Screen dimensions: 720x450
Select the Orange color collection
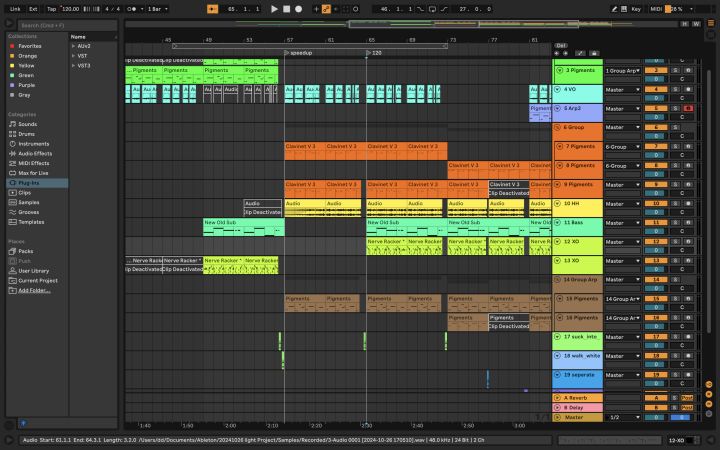tap(28, 55)
